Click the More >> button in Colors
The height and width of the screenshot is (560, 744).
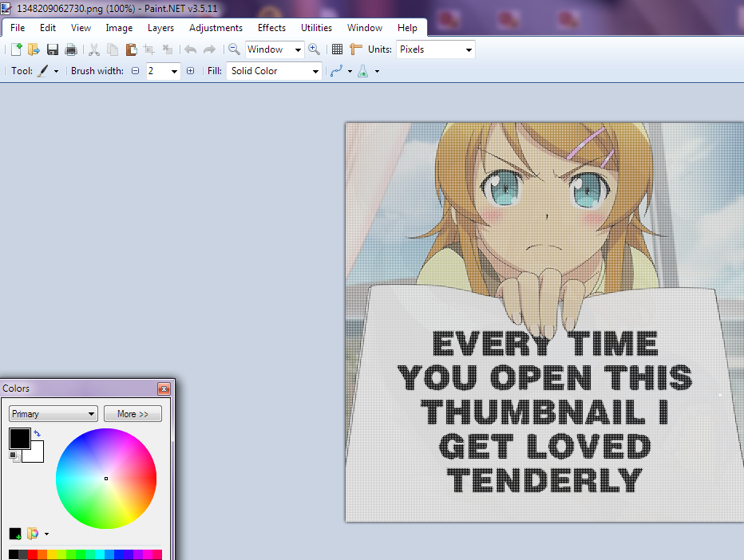(133, 414)
